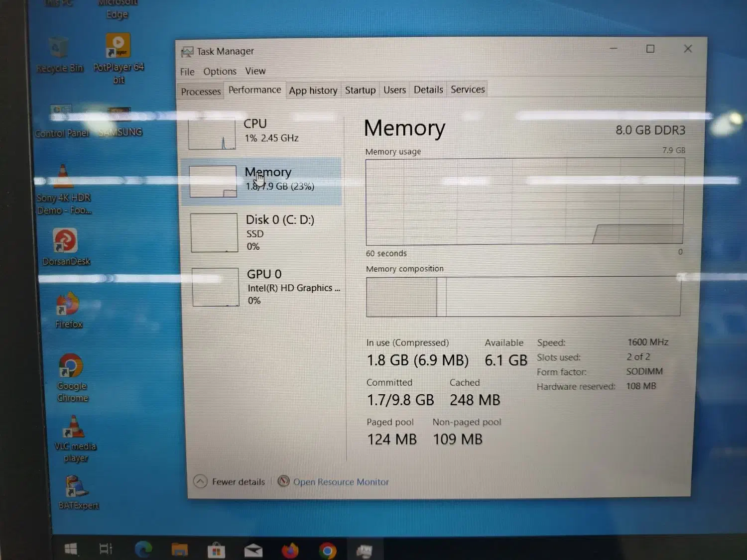Open Resource Monitor
Screen dimensions: 747x560
[x=341, y=481]
